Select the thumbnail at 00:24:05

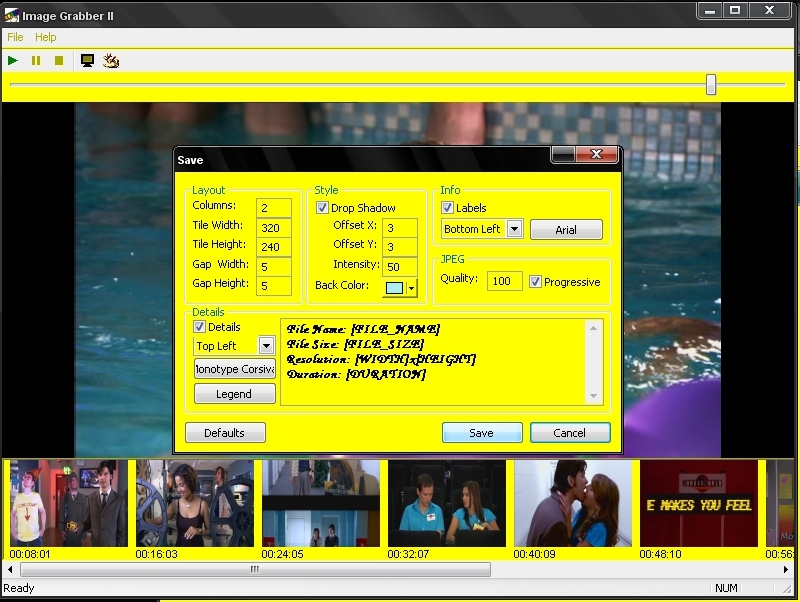[321, 503]
